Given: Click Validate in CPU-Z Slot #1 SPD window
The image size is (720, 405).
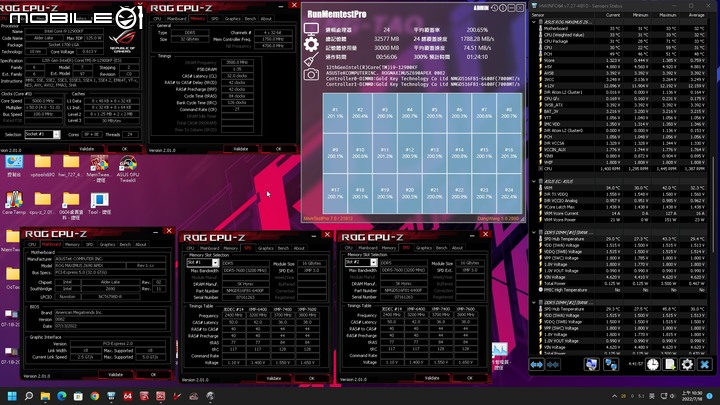Looking at the screenshot, I should [x=274, y=378].
